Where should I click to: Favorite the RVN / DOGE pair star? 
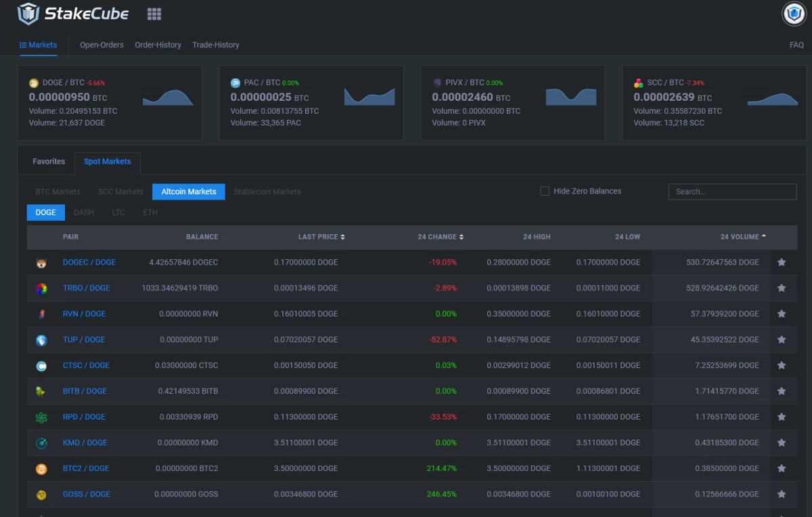click(782, 313)
